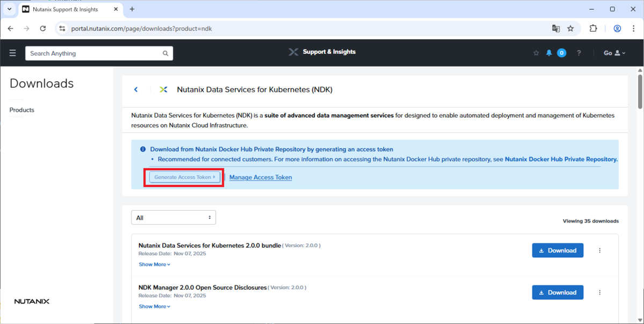Expand Show More for NDK 2.0.0 bundle
Image resolution: width=644 pixels, height=324 pixels.
[155, 264]
